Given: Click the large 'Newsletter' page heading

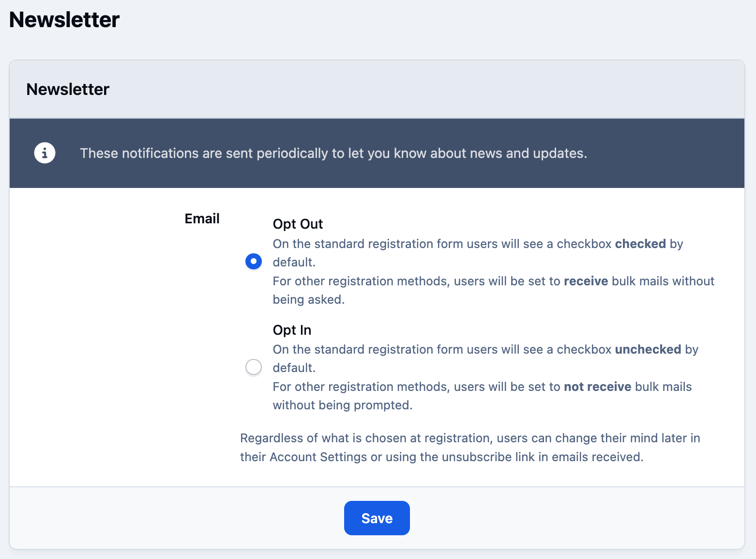Looking at the screenshot, I should [x=64, y=20].
